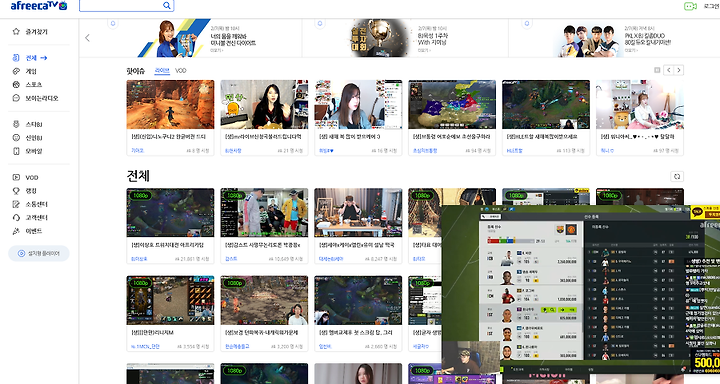The image size is (720, 384).
Task: Click next arrow in 핫이슈 section
Action: point(679,70)
